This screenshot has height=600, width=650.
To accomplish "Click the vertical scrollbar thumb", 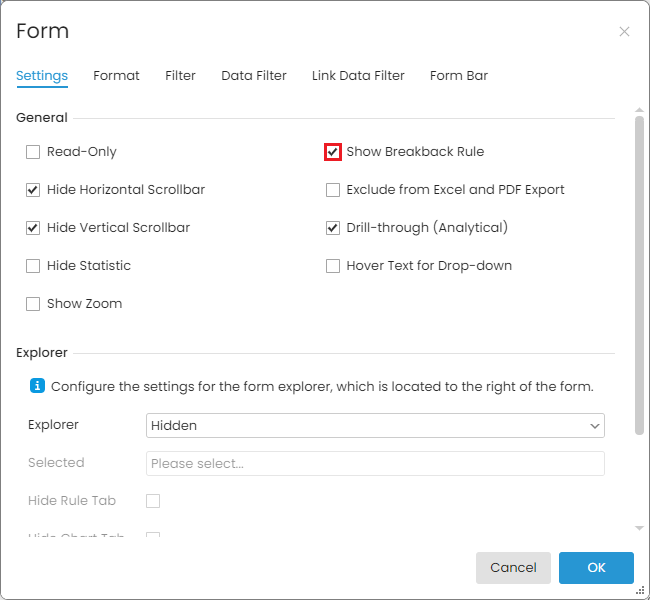I will tap(639, 275).
